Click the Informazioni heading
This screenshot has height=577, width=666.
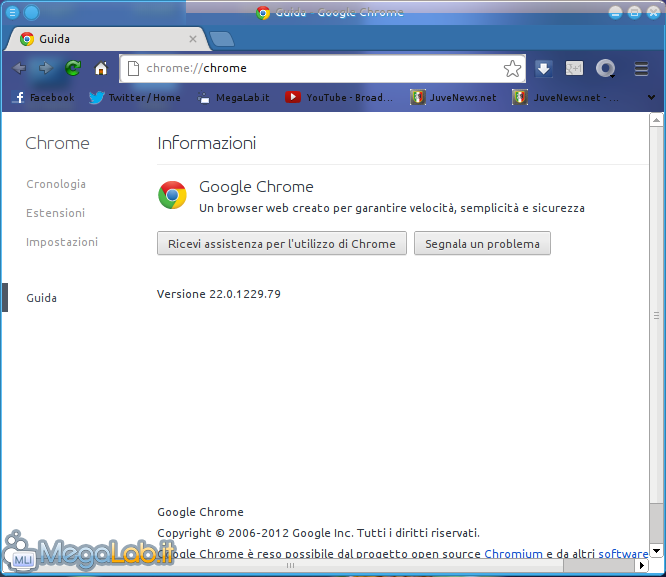pos(207,143)
